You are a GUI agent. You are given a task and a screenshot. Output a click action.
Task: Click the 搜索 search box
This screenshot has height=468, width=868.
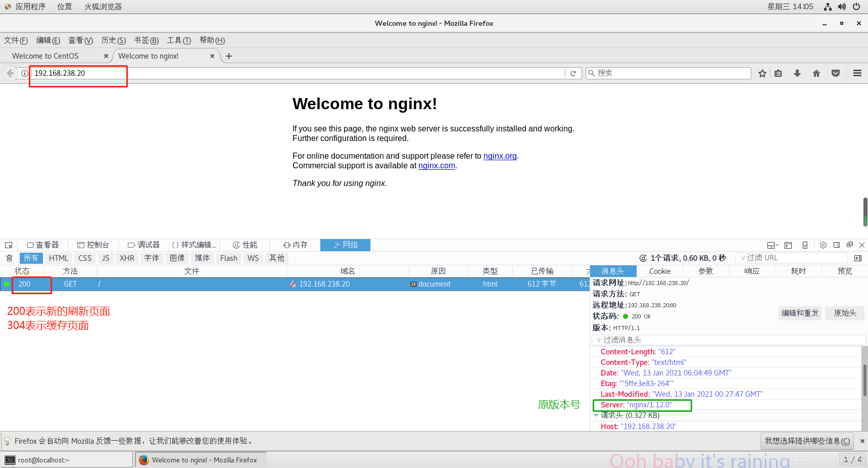coord(668,73)
